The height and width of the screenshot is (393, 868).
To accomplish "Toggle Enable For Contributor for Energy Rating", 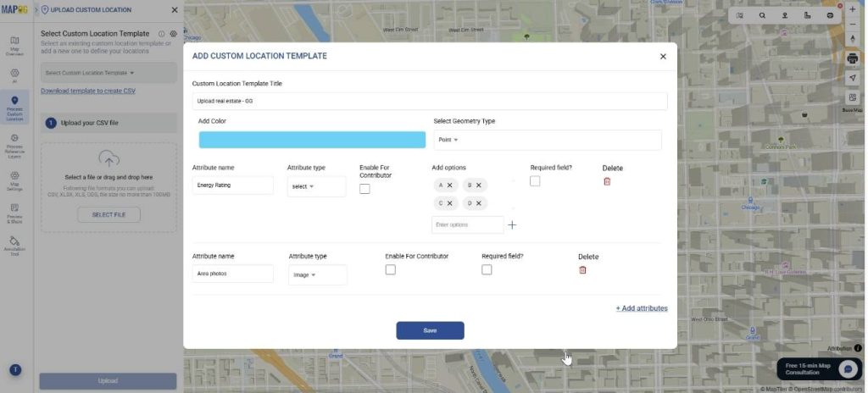I will (x=364, y=189).
